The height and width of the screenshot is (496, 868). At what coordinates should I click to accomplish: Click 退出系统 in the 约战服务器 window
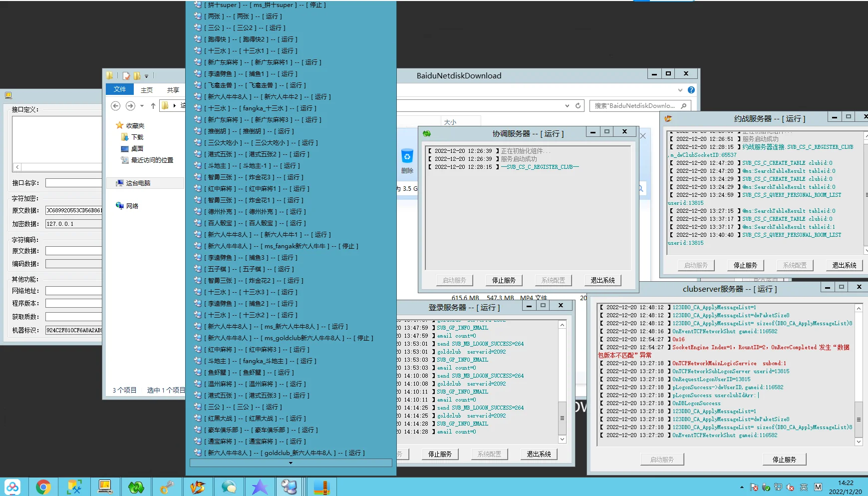pyautogui.click(x=844, y=265)
